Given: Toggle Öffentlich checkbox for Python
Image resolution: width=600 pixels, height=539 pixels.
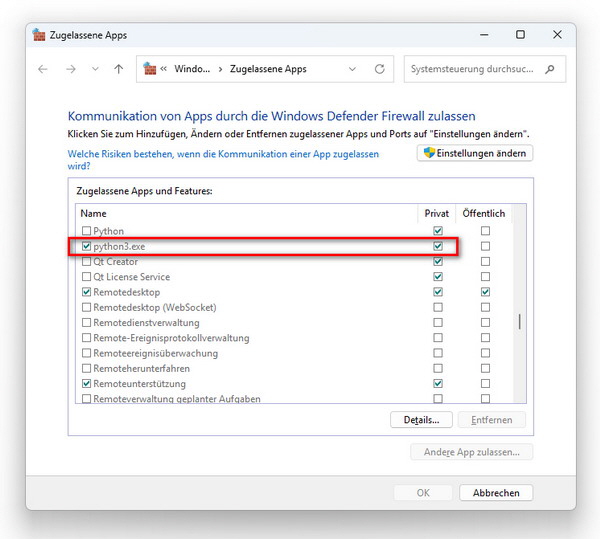Looking at the screenshot, I should (x=485, y=231).
